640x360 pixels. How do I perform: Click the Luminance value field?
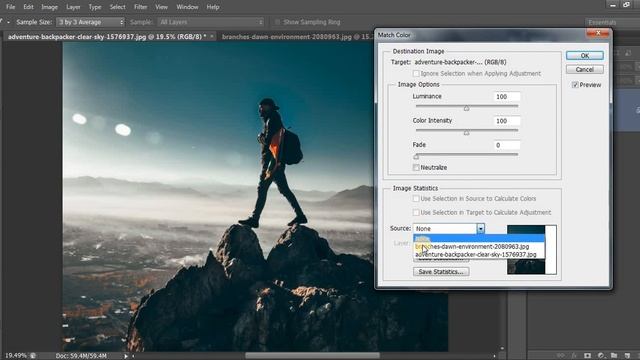point(507,97)
